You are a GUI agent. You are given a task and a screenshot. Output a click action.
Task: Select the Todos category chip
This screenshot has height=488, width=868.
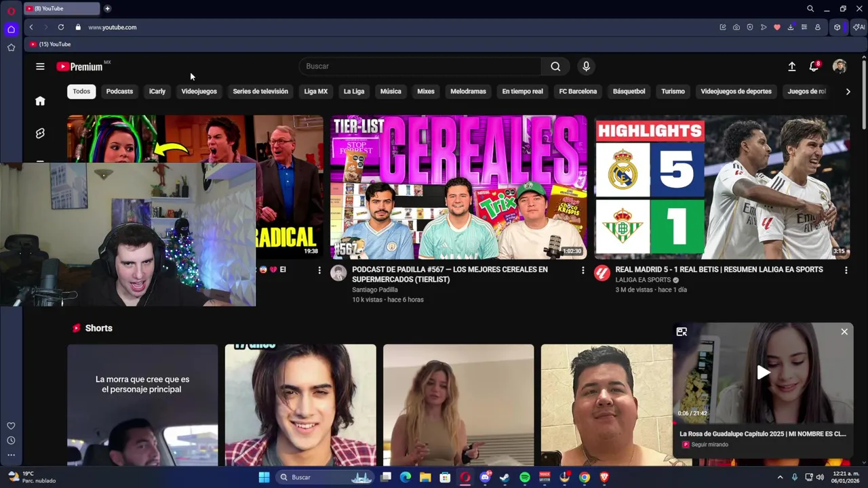click(x=81, y=91)
